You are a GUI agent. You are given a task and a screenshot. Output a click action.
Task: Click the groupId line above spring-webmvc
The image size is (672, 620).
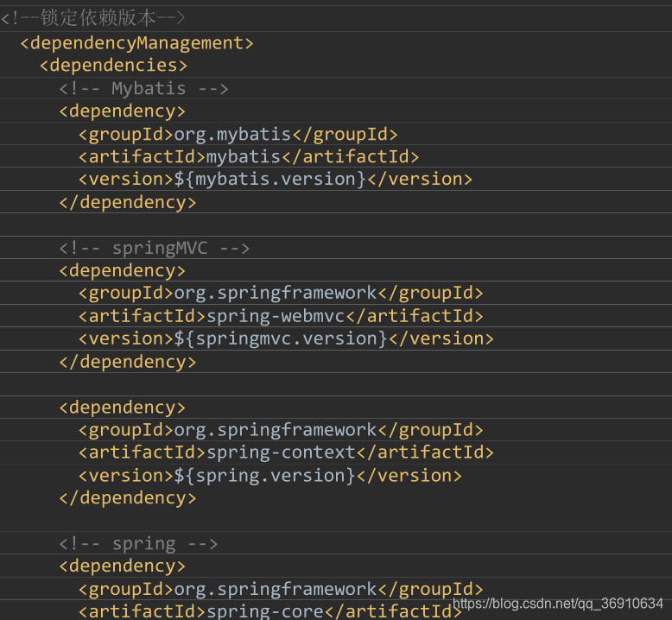click(x=281, y=293)
